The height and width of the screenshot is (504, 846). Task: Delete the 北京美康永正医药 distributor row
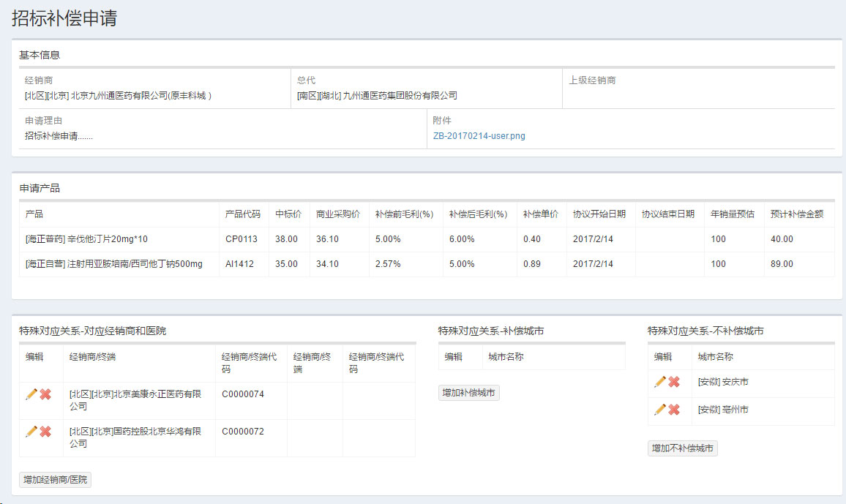(x=45, y=394)
